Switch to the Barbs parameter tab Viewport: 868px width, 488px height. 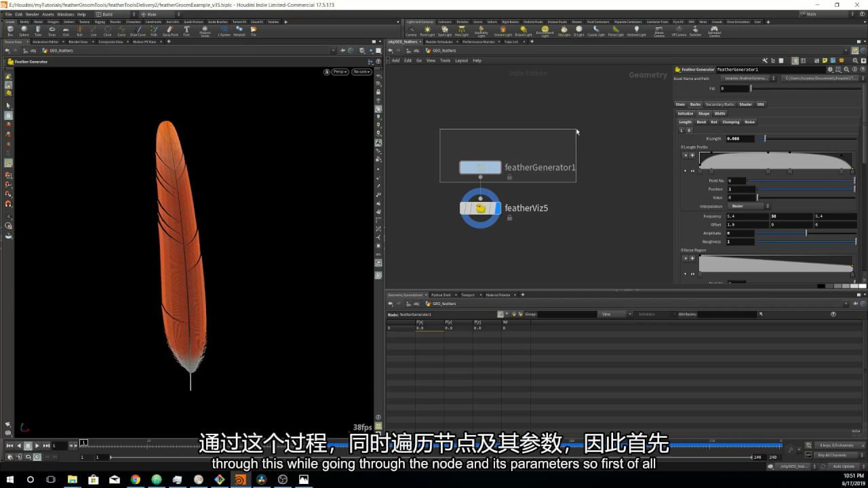coord(695,104)
